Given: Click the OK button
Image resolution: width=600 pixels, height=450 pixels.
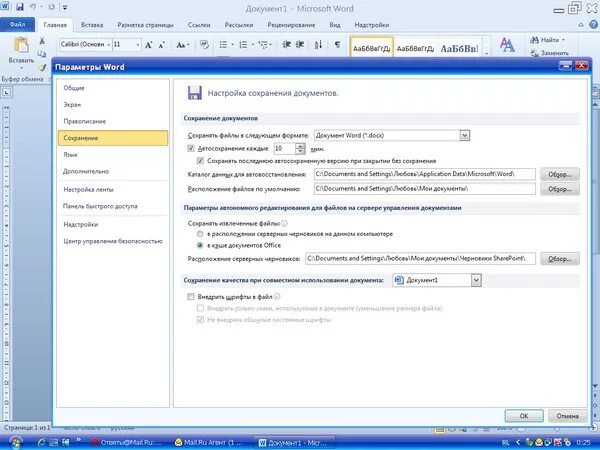Looking at the screenshot, I should click(524, 416).
